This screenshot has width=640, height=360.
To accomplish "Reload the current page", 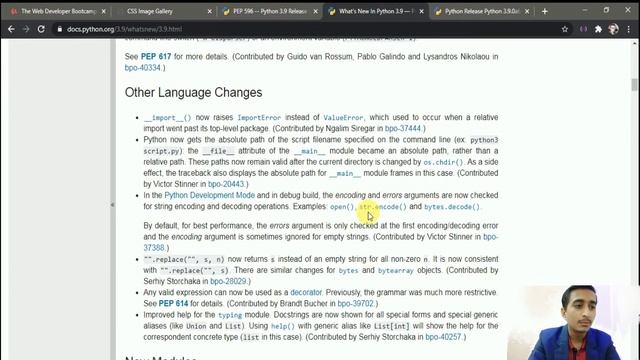I will (41, 29).
